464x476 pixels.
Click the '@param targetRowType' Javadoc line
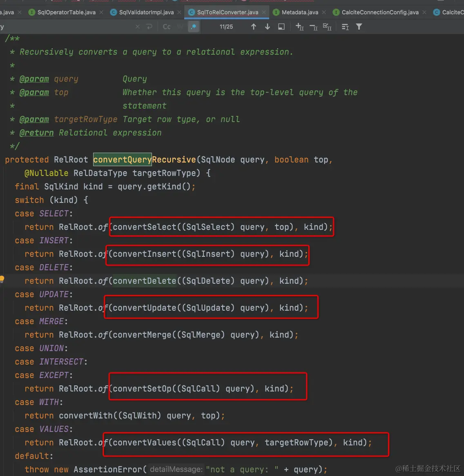point(125,119)
